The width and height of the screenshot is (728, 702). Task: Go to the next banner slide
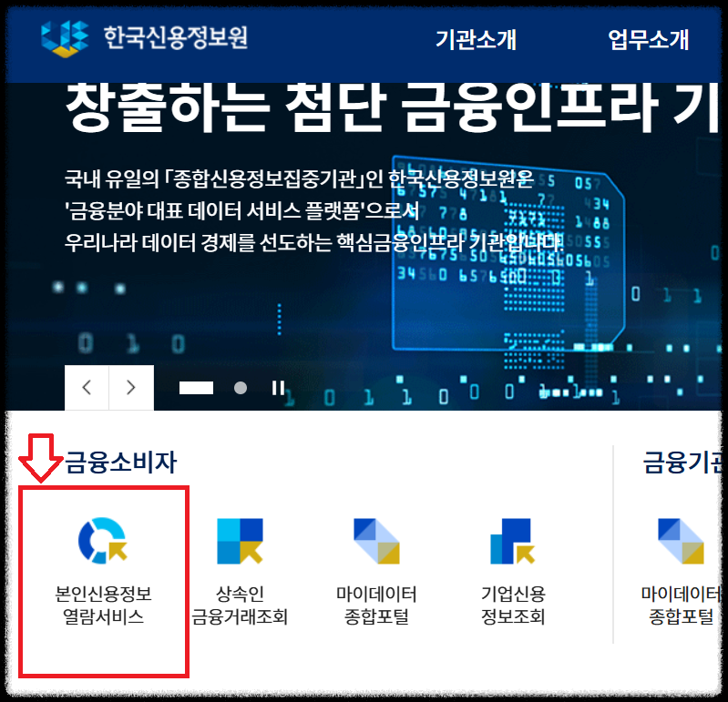pos(131,388)
